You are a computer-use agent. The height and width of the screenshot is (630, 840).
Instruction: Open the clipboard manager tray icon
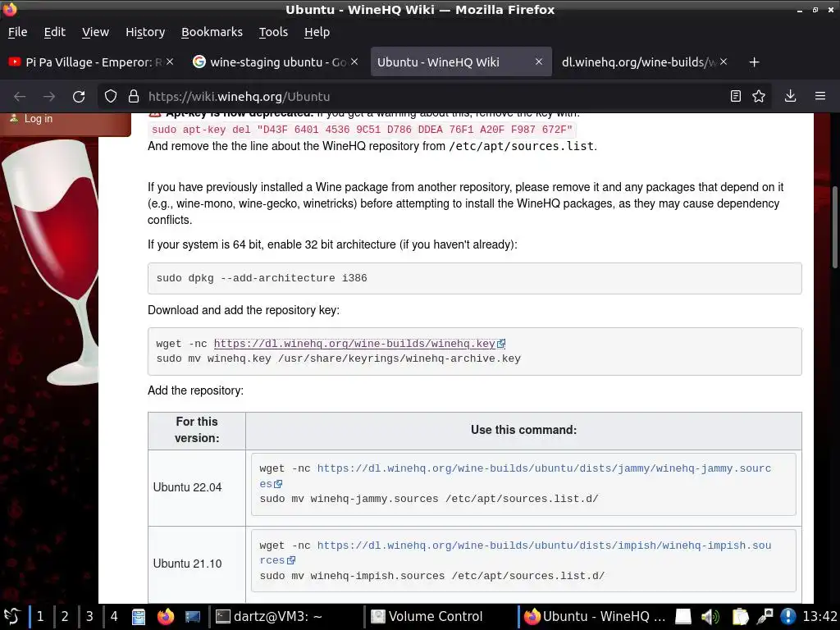(740, 617)
